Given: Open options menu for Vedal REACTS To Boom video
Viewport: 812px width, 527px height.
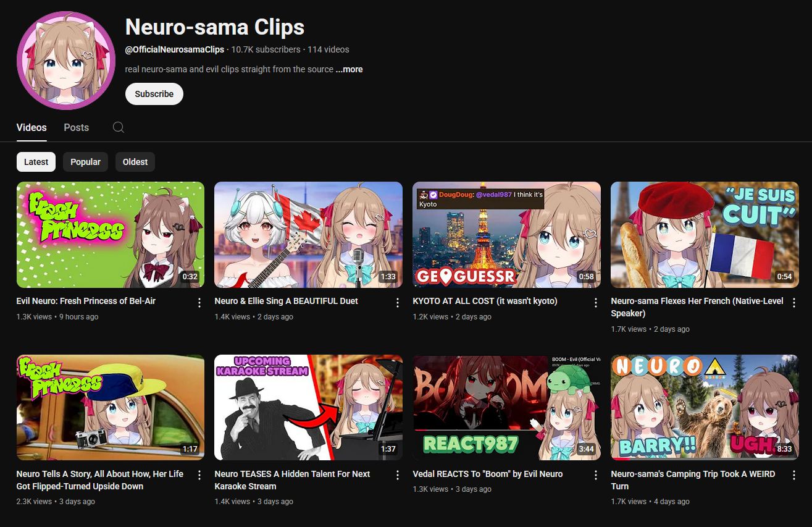Looking at the screenshot, I should click(596, 475).
